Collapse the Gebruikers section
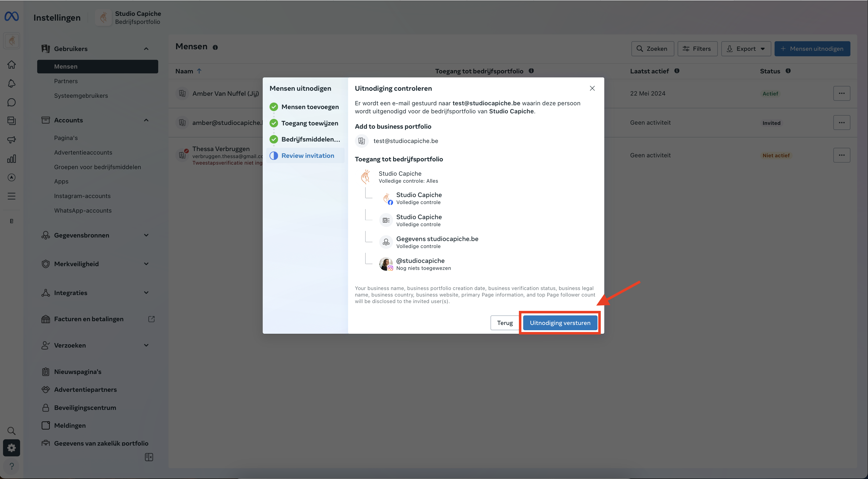Viewport: 868px width, 479px height. (146, 49)
